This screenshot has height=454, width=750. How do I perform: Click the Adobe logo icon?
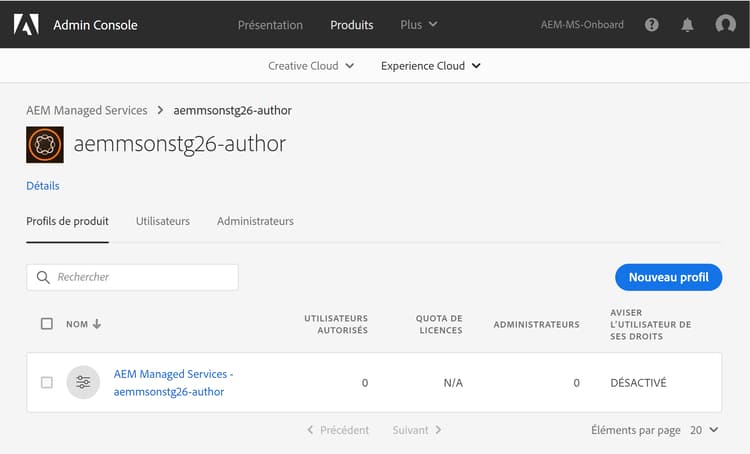pos(26,24)
